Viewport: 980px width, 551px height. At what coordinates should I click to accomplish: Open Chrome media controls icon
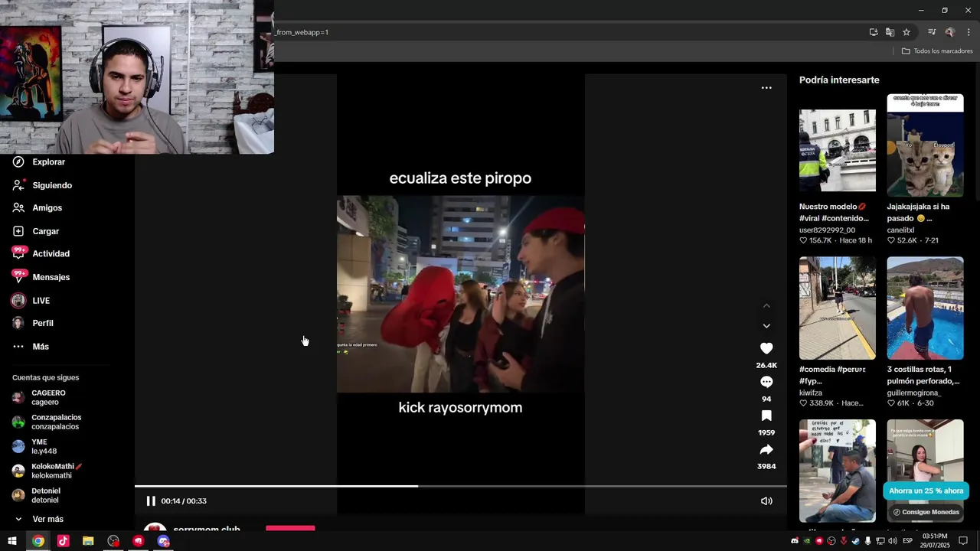pyautogui.click(x=932, y=32)
